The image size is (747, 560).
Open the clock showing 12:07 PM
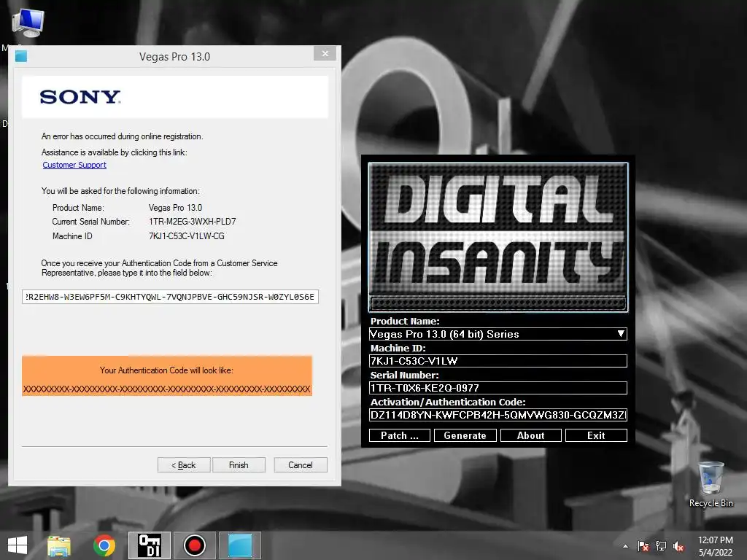click(x=716, y=540)
